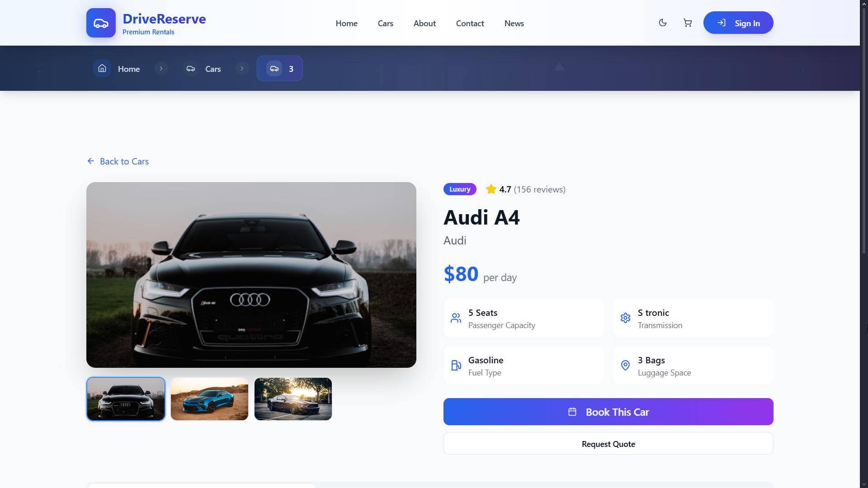Follow the Back to Cars link
The width and height of the screenshot is (868, 488).
118,161
